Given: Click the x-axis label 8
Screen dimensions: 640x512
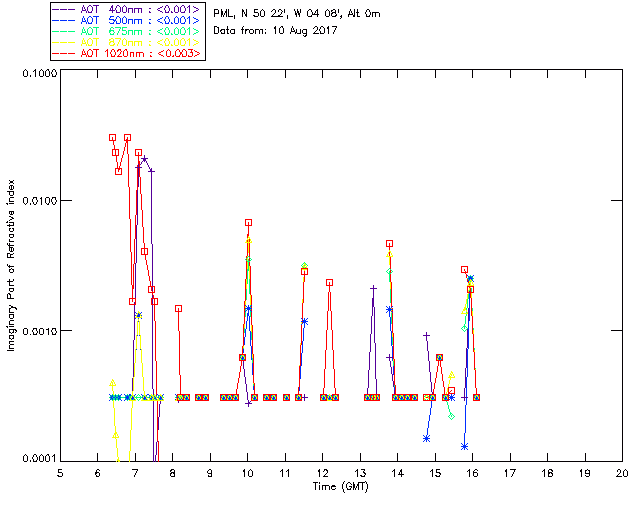Looking at the screenshot, I should [x=173, y=473].
